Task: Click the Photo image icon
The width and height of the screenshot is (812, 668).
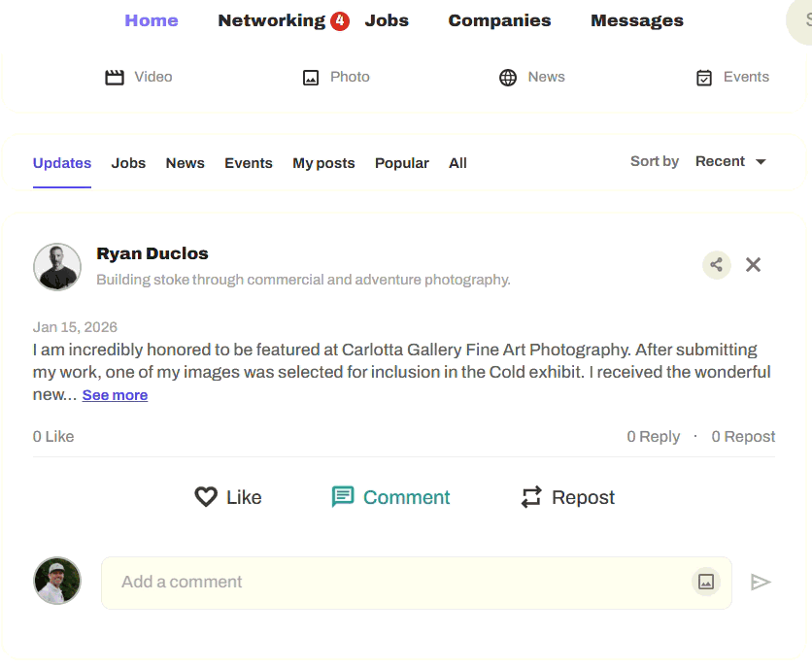Action: [x=311, y=78]
